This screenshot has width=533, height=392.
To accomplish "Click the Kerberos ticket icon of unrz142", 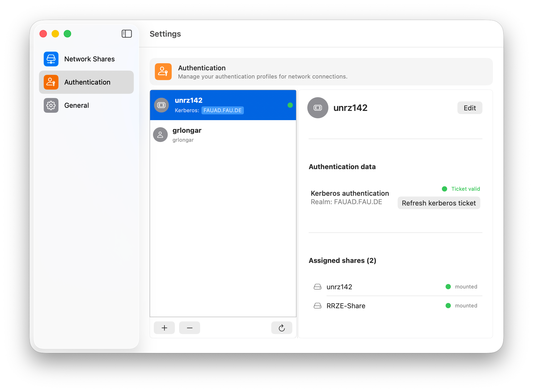I will (161, 105).
